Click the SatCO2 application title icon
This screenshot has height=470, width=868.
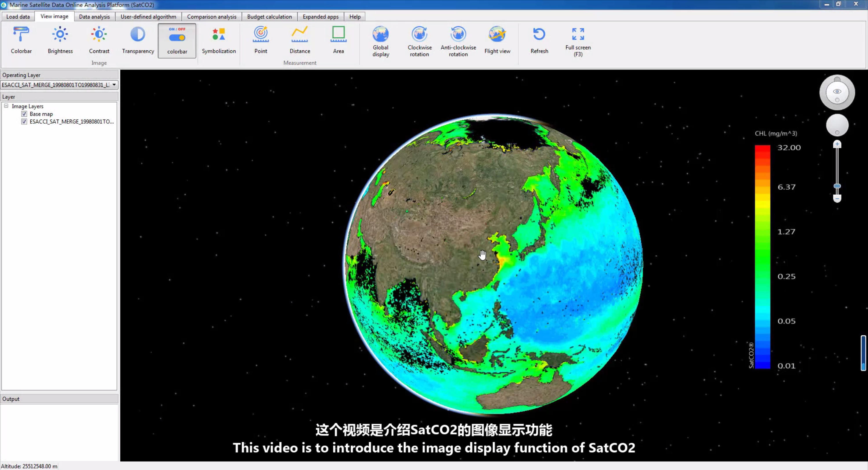pos(4,5)
